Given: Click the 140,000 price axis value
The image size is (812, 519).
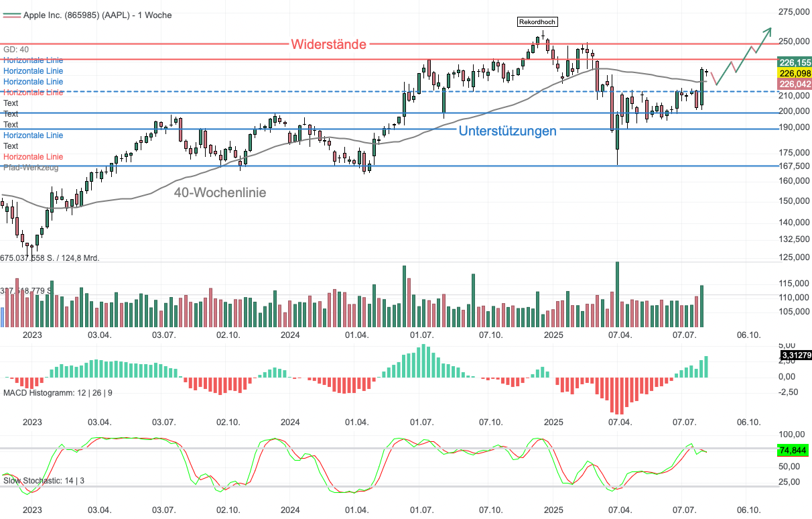Looking at the screenshot, I should tap(794, 223).
